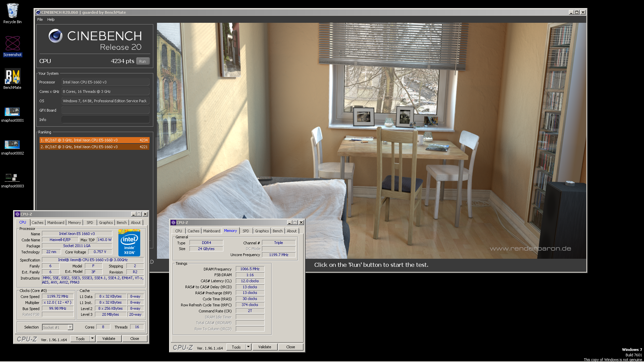Click Close button in left CPU-Z window

coord(135,339)
